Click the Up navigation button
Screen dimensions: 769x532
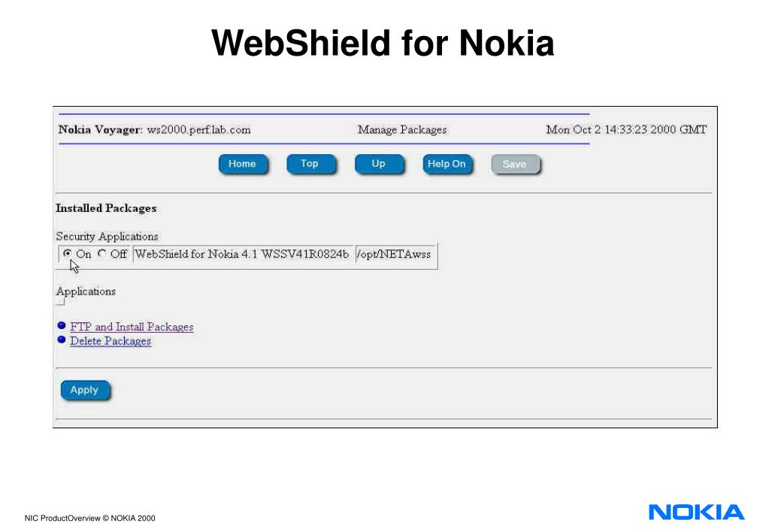tap(379, 164)
